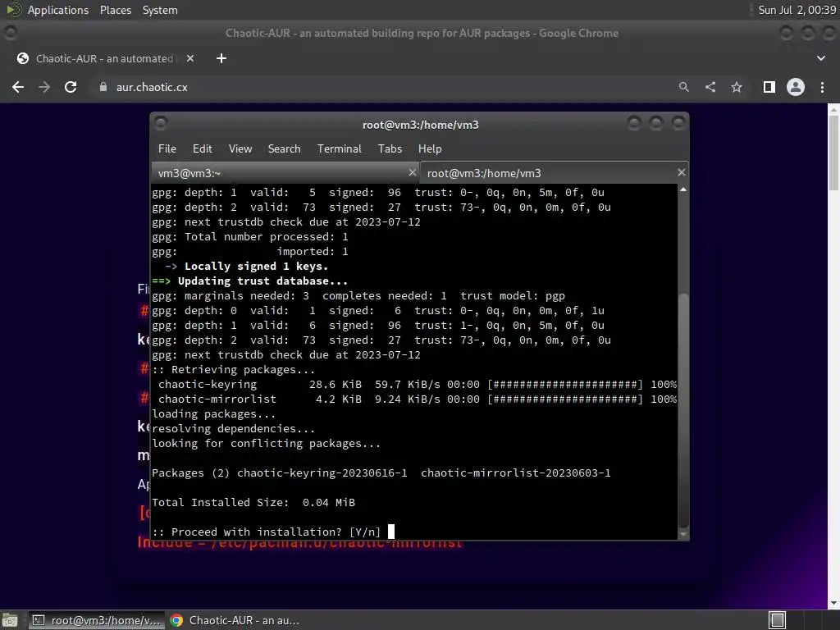Image resolution: width=840 pixels, height=630 pixels.
Task: Open terminal Search menu
Action: [x=284, y=149]
